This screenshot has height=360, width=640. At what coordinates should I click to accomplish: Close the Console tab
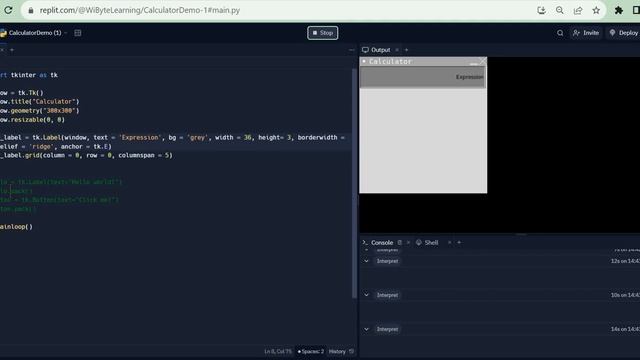coord(408,242)
